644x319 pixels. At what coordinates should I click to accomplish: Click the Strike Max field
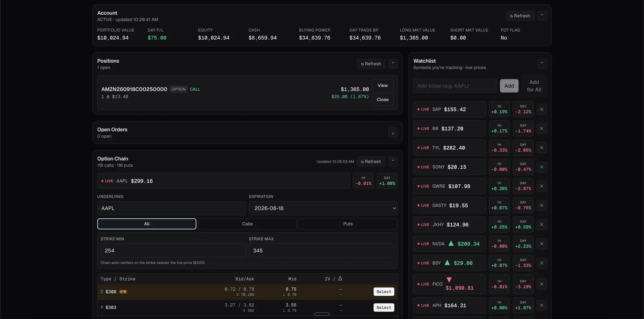click(321, 251)
